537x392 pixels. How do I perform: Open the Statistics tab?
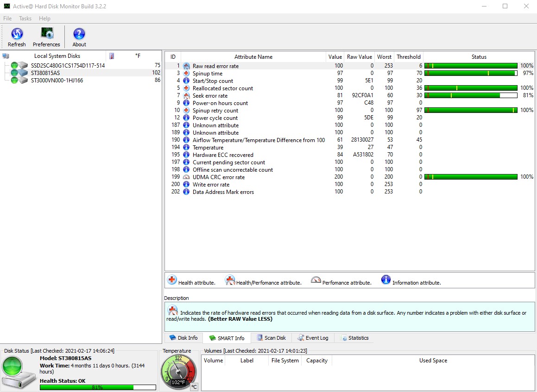point(354,338)
